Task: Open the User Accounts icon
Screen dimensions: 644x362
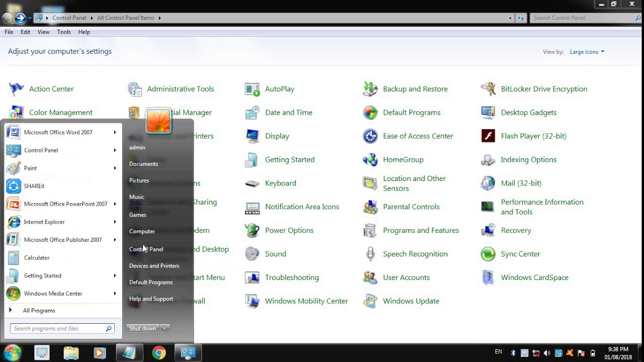Action: tap(370, 278)
